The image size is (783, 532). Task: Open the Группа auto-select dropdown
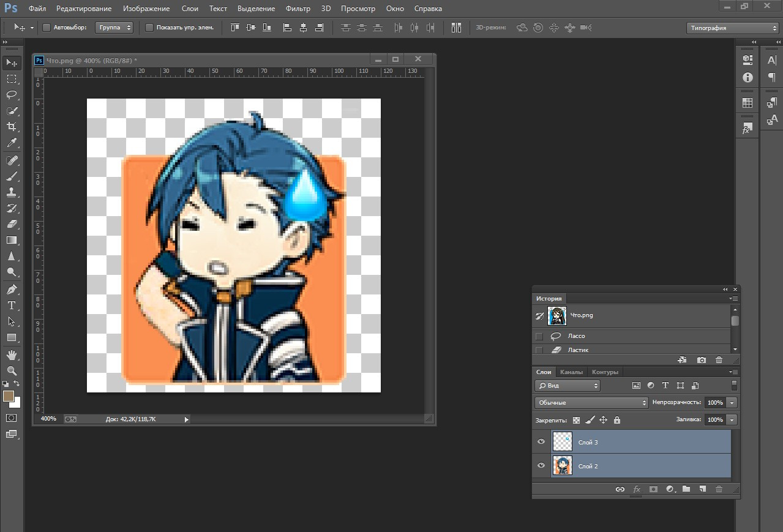114,28
